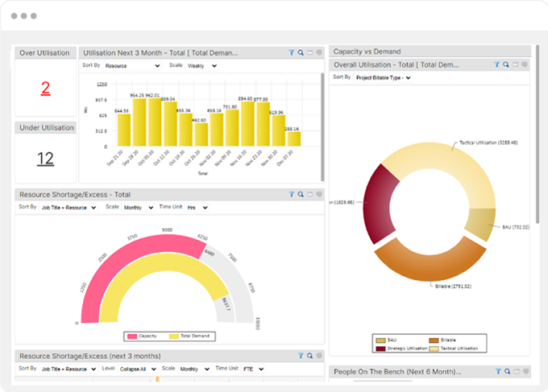Toggle Billable legend entry in donut chart
Viewport: 548px width, 392px height.
pos(442,340)
